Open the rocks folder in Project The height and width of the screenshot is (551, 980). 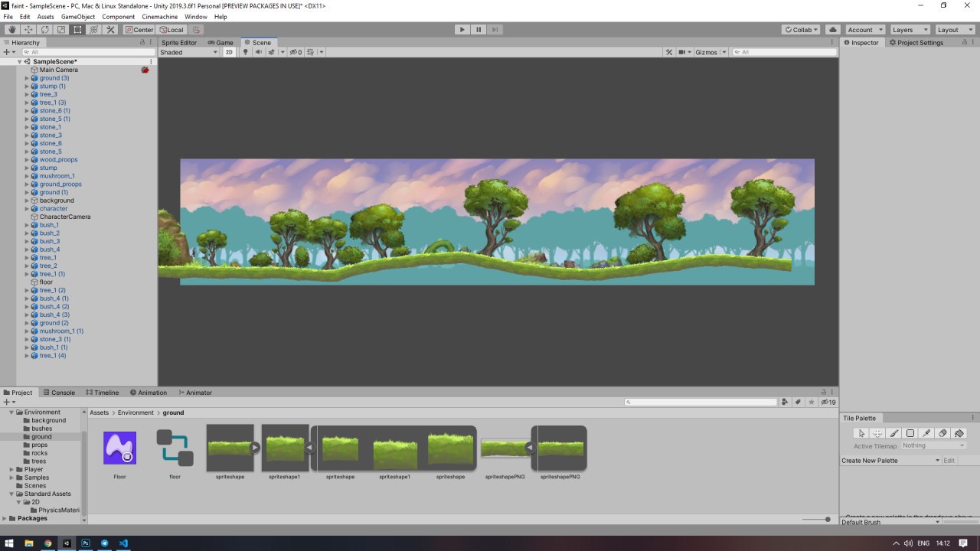[x=39, y=453]
